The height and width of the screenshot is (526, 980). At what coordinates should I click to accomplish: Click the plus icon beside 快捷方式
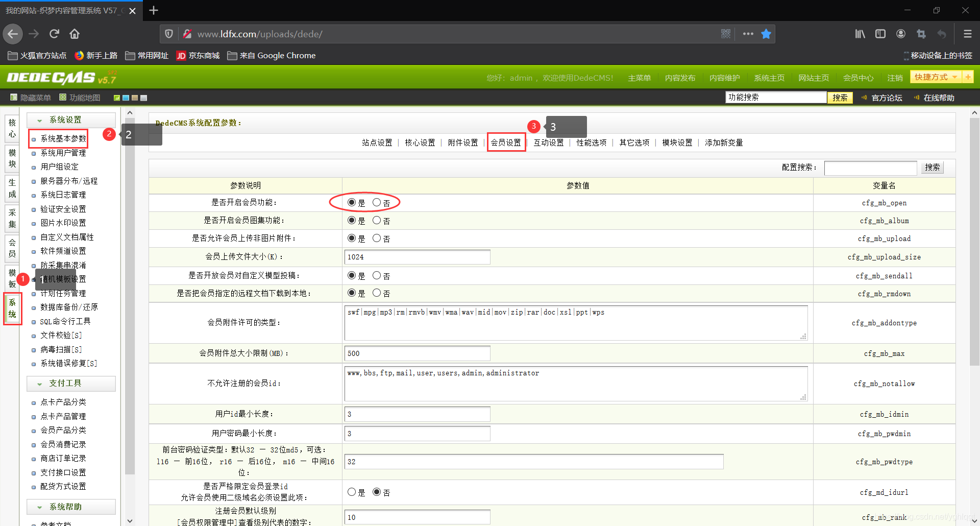click(968, 77)
